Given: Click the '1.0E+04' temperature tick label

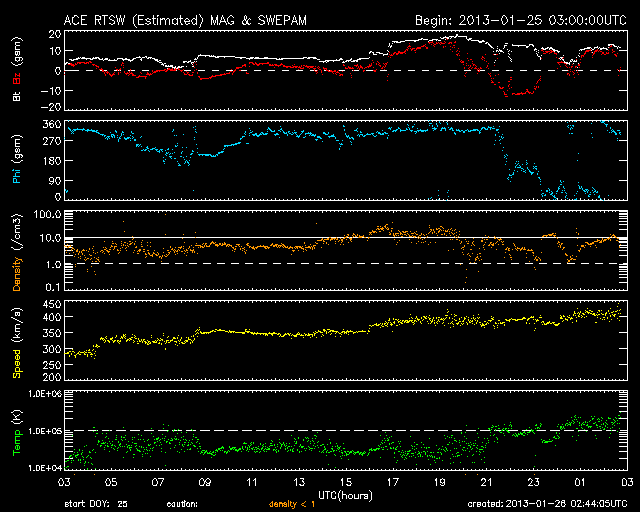Looking at the screenshot, I should pyautogui.click(x=45, y=468).
